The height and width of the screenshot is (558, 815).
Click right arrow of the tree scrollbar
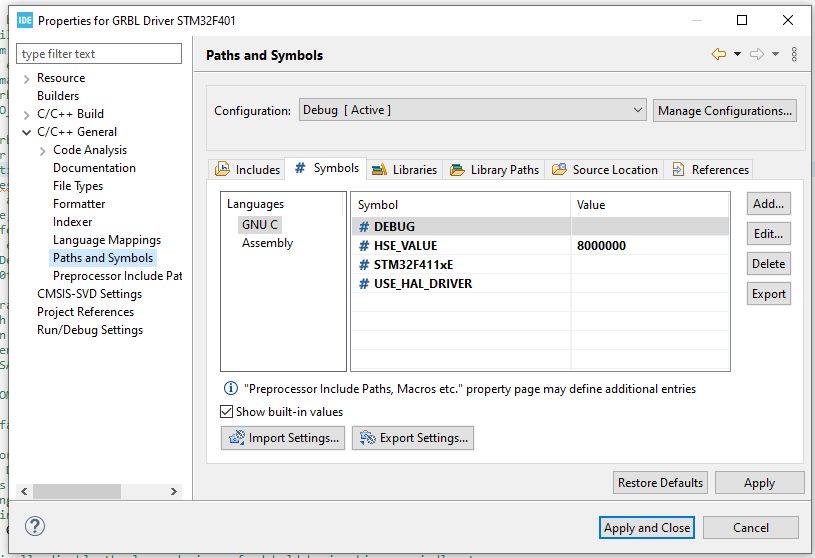pyautogui.click(x=174, y=491)
